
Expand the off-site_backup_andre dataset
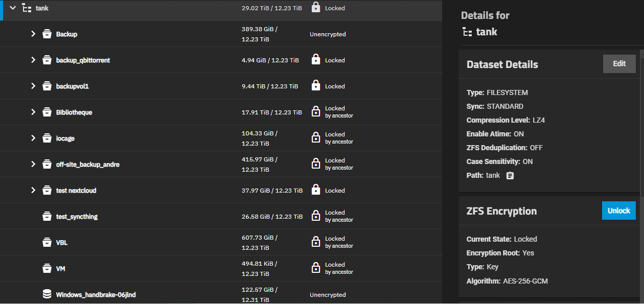coord(33,164)
